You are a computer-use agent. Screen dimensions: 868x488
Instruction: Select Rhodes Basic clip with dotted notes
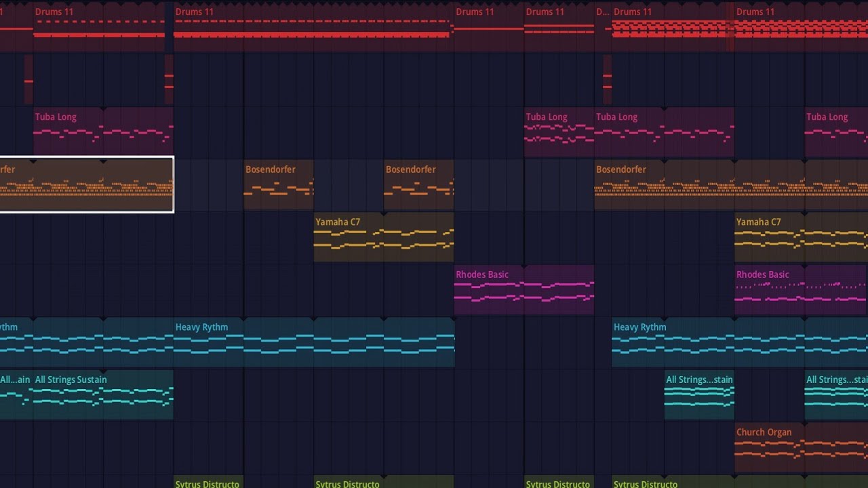click(x=801, y=289)
